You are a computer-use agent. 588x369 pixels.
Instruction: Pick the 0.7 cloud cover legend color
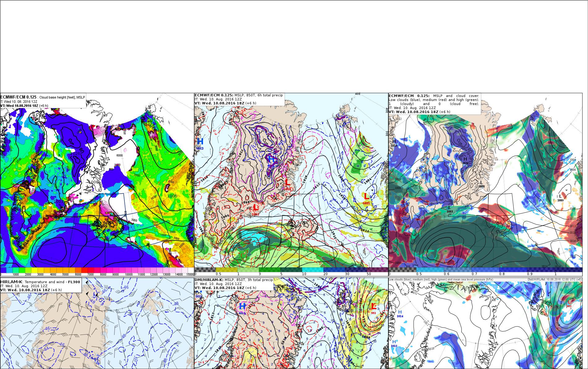485,270
